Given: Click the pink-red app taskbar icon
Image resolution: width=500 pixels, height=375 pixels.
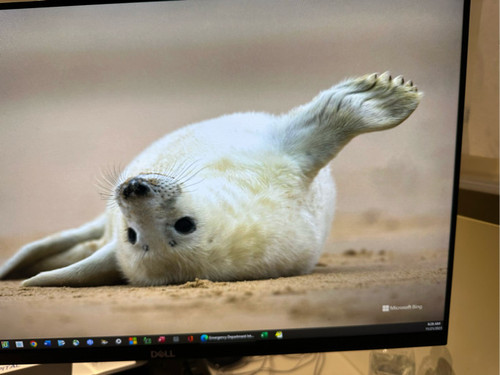Looking at the screenshot, I should point(162,340).
